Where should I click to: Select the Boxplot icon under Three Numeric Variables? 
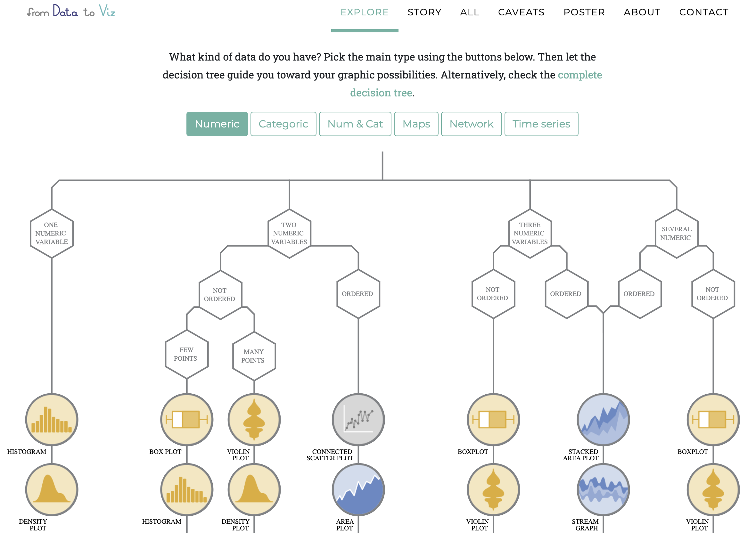point(493,419)
